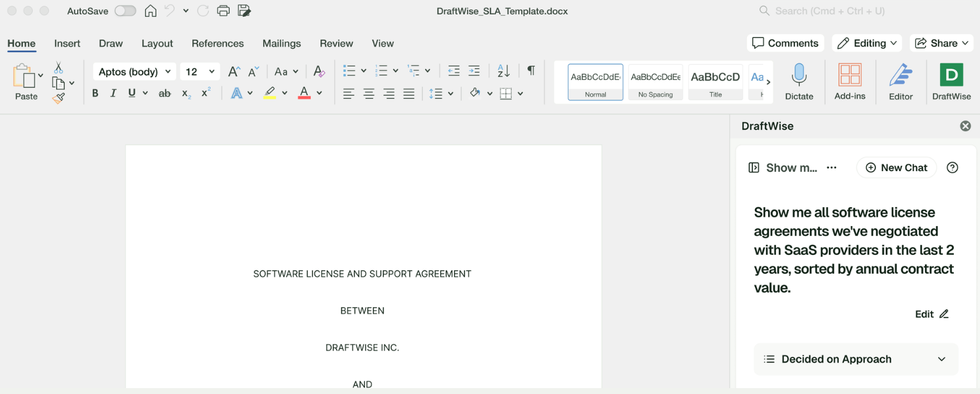Screen dimensions: 980x394
Task: Apply the No Spacing style
Action: [x=656, y=82]
